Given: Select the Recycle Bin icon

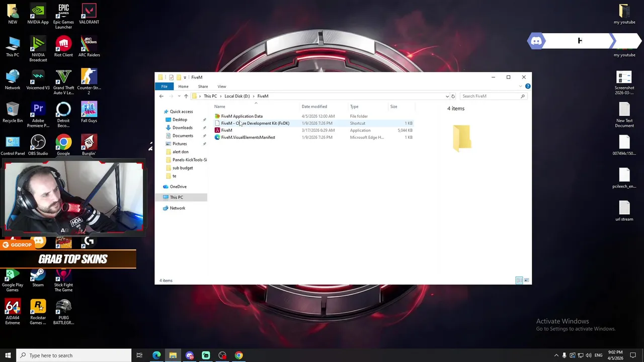Looking at the screenshot, I should pos(13,113).
